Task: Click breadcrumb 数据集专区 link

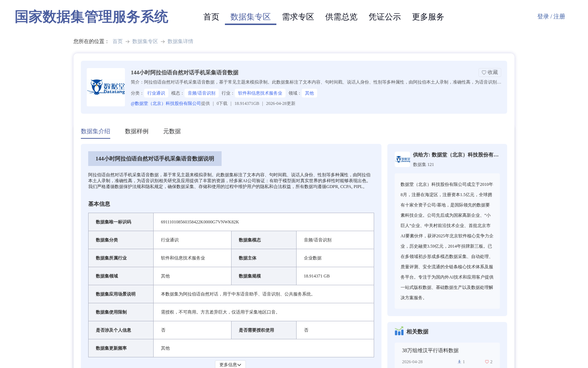Action: point(145,42)
